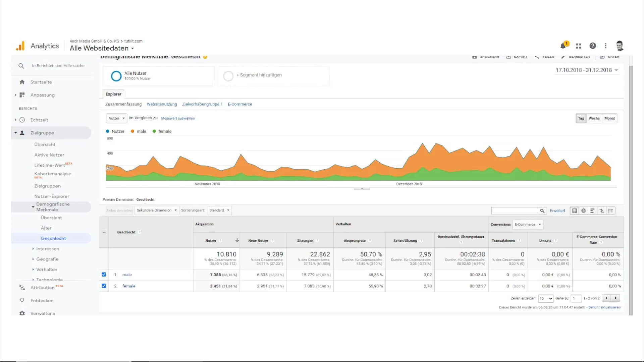The width and height of the screenshot is (644, 362).
Task: Select Monat view toggle button
Action: pyautogui.click(x=610, y=118)
